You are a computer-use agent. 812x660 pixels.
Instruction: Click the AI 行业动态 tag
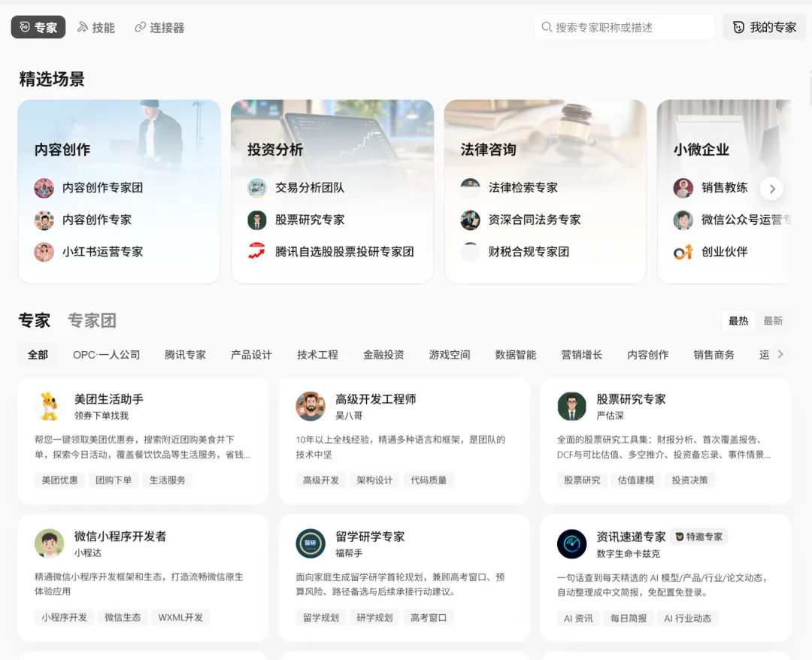coord(687,618)
